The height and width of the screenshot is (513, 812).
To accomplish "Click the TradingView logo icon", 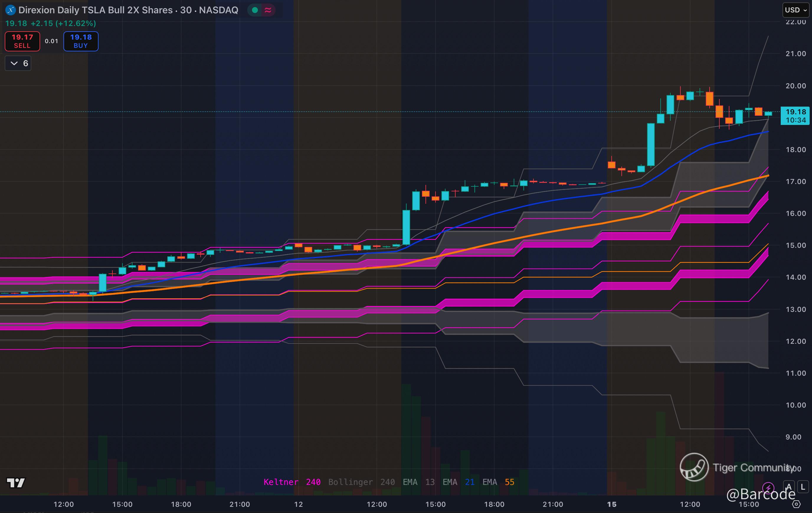I will [16, 483].
